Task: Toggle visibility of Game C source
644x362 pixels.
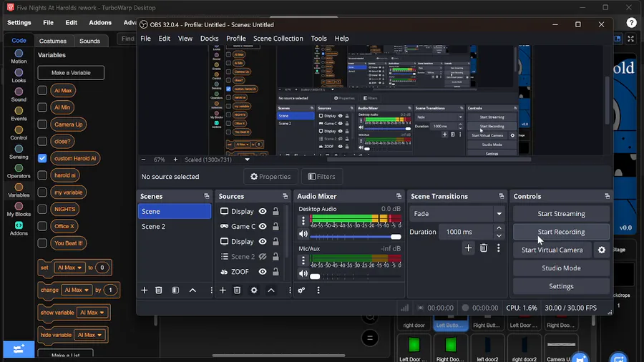Action: [x=263, y=227]
